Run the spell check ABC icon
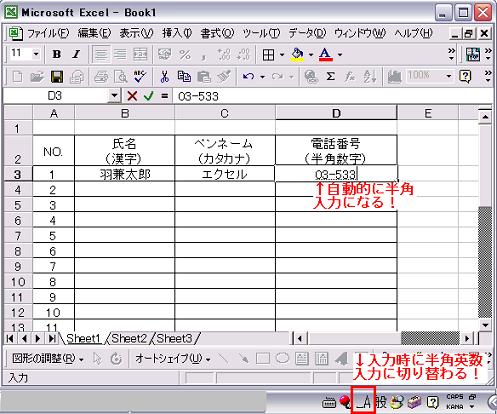This screenshot has width=497, height=414. (140, 77)
